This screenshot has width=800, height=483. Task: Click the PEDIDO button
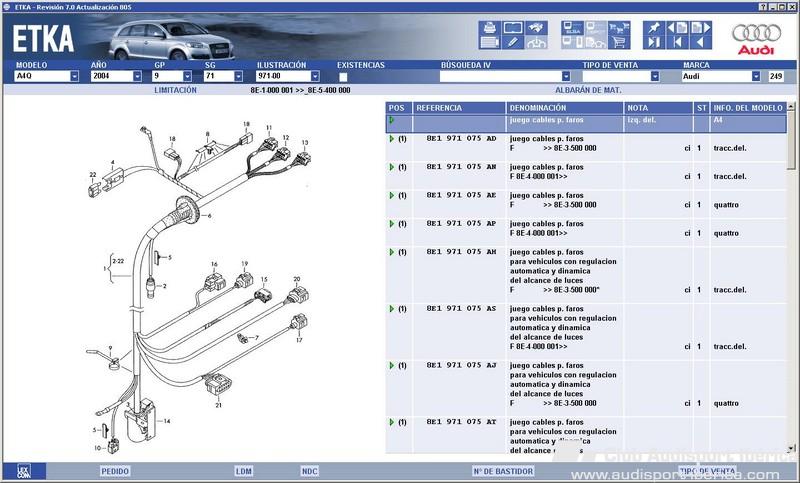point(115,471)
